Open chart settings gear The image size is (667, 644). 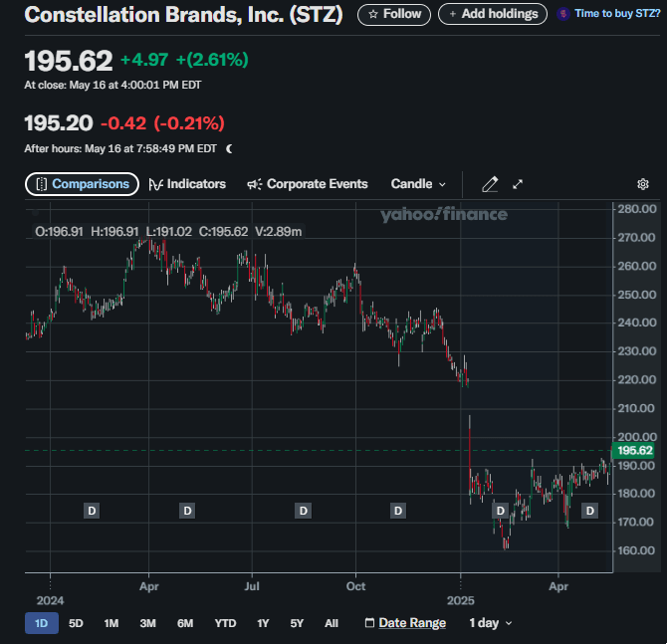[x=643, y=184]
